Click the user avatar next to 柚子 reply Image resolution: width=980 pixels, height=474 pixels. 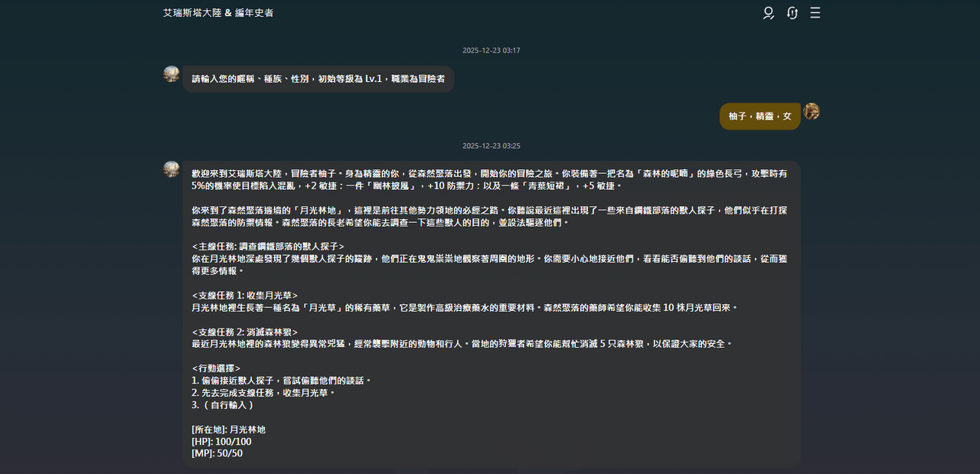point(812,112)
